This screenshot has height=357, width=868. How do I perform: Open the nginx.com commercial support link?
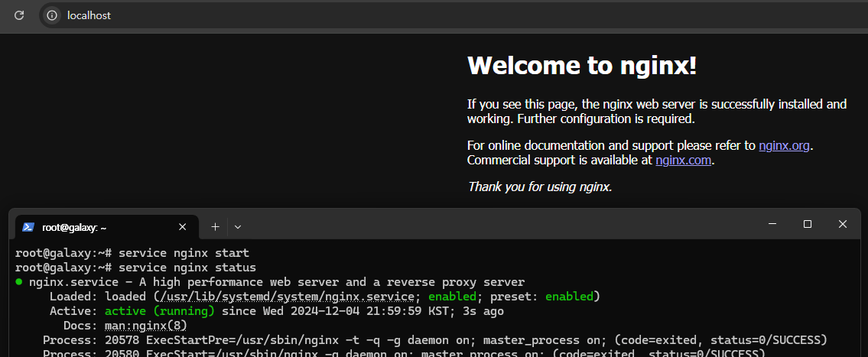tap(683, 161)
